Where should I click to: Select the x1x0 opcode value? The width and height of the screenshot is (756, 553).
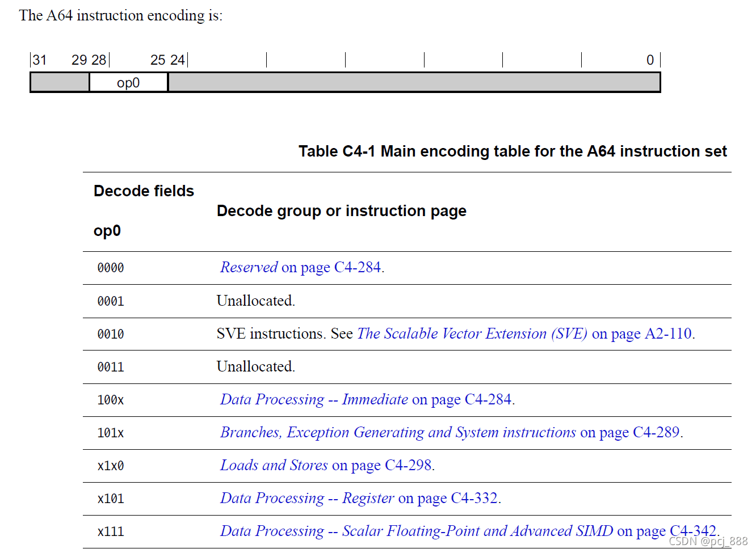tap(111, 466)
